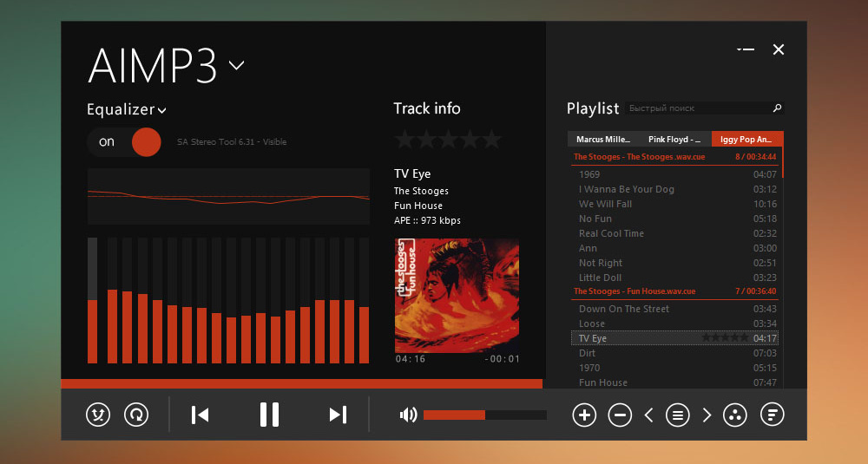Select the track I Wanna Be Your Dog

click(627, 189)
